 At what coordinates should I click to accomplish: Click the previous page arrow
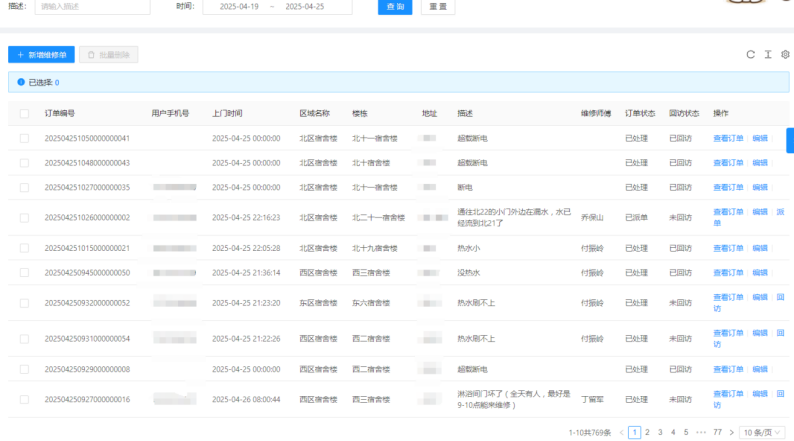(621, 432)
